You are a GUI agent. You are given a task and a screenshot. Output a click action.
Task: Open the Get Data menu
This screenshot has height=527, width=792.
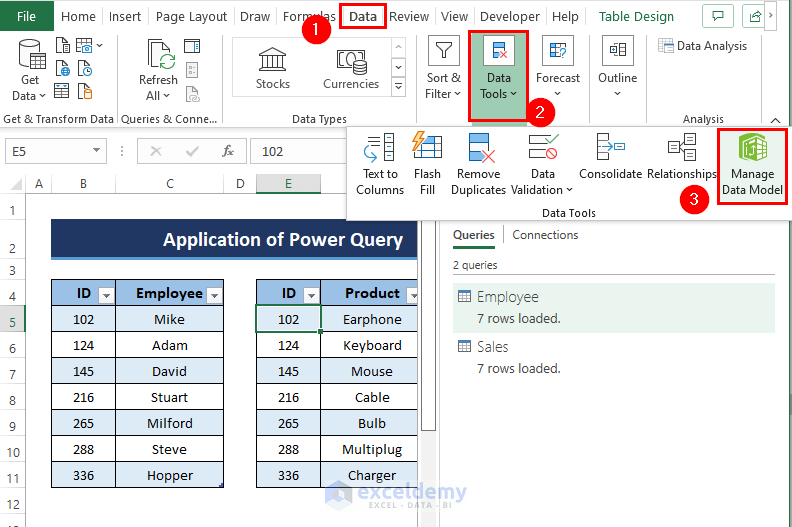coord(30,70)
